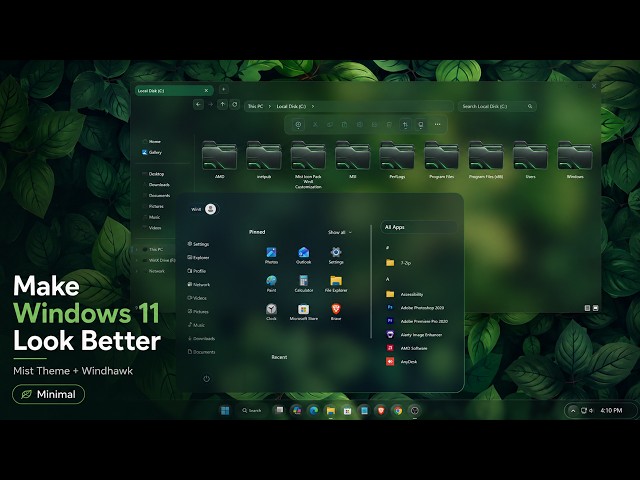The width and height of the screenshot is (640, 480).
Task: Open Documents in Start menu sidebar
Action: pyautogui.click(x=201, y=351)
